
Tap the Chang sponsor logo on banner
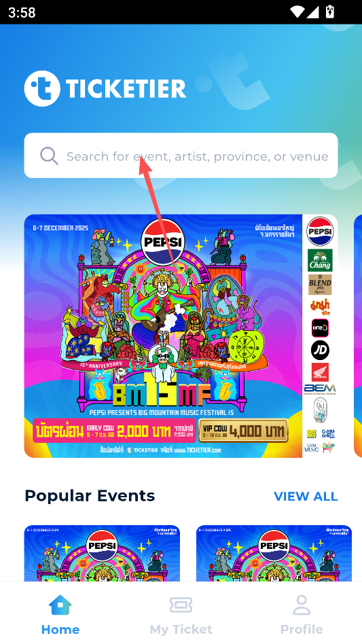coord(320,260)
